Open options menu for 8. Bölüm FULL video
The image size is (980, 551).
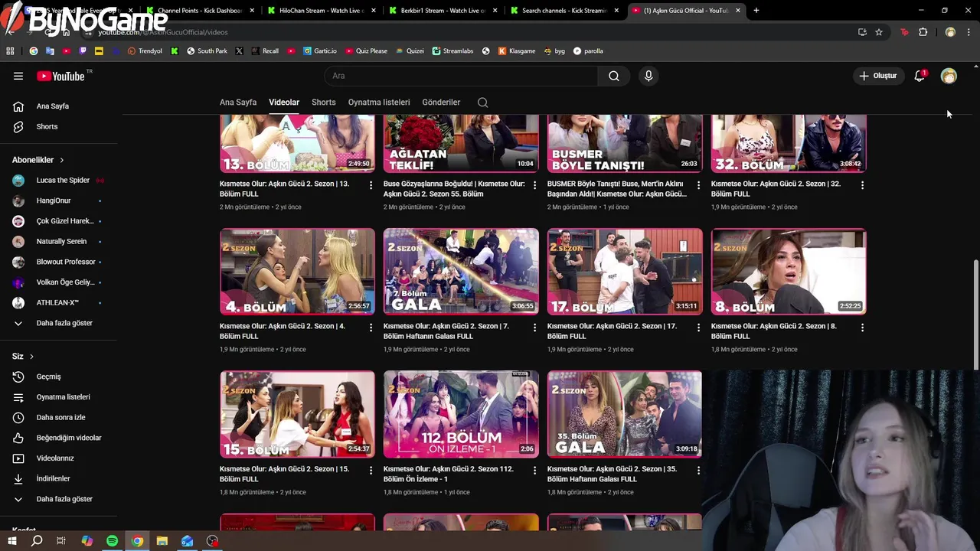coord(862,328)
